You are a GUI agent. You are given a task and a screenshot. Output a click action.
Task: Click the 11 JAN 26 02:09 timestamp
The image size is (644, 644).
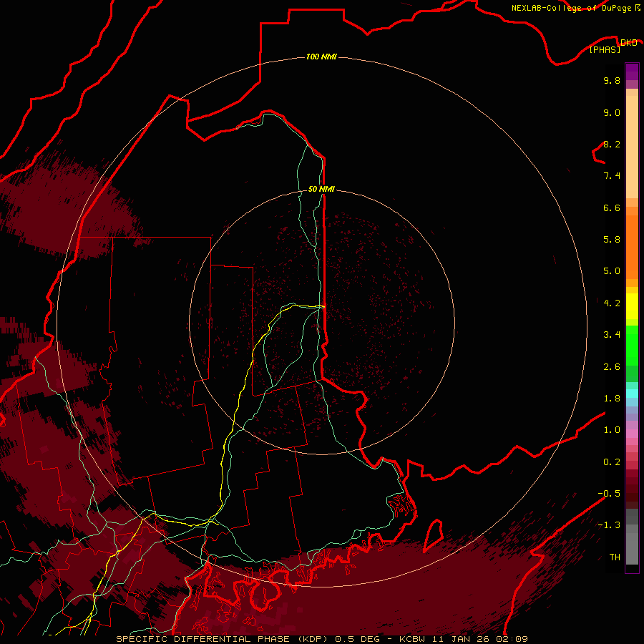pos(479,639)
